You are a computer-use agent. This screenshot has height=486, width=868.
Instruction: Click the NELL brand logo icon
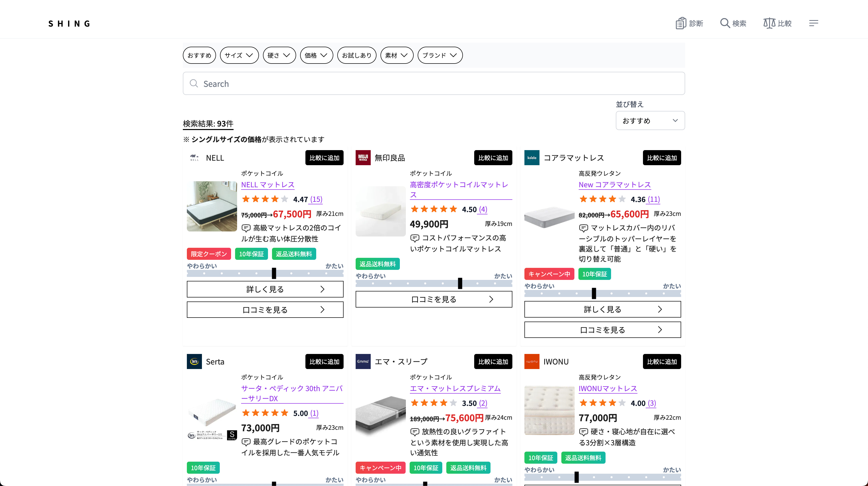[194, 158]
